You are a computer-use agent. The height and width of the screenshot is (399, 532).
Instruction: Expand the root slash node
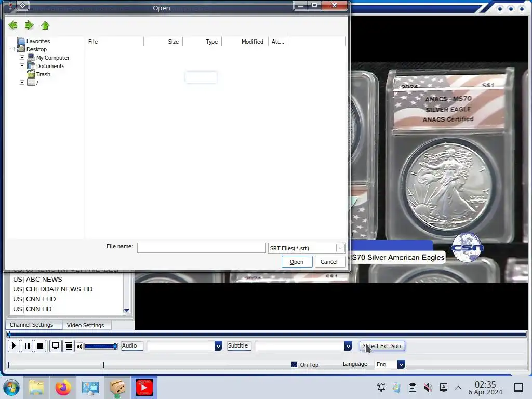tap(22, 83)
